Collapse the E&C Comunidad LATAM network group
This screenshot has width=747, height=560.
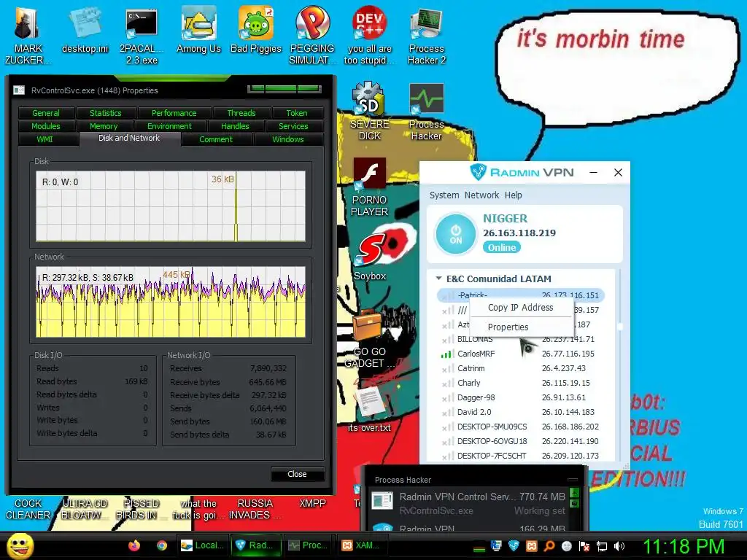click(x=438, y=279)
